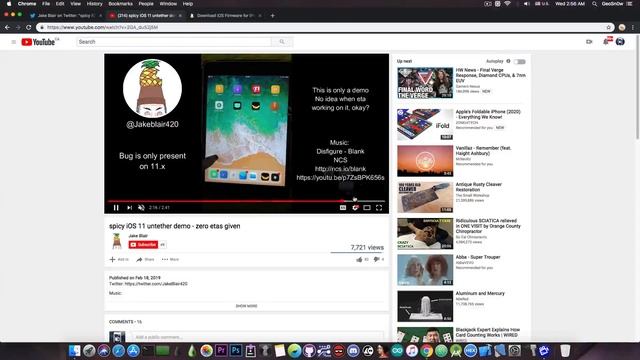Open Discord from the dock

[353, 351]
